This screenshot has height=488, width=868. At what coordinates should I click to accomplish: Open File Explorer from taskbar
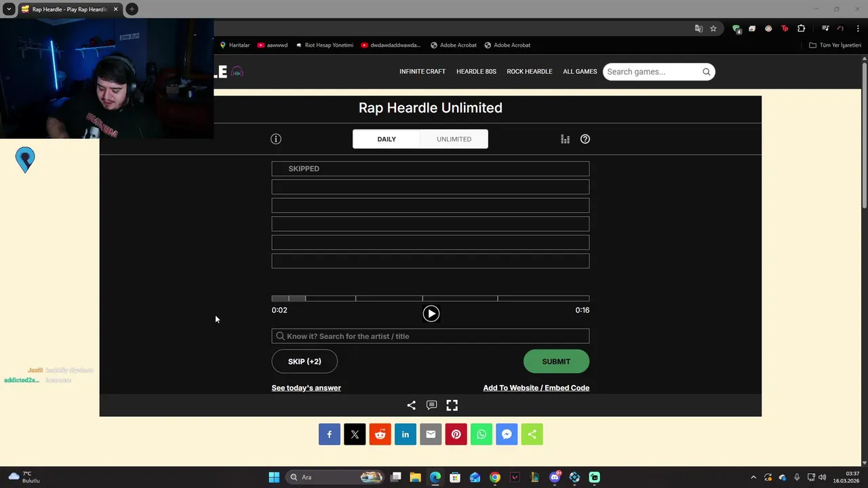(x=415, y=477)
